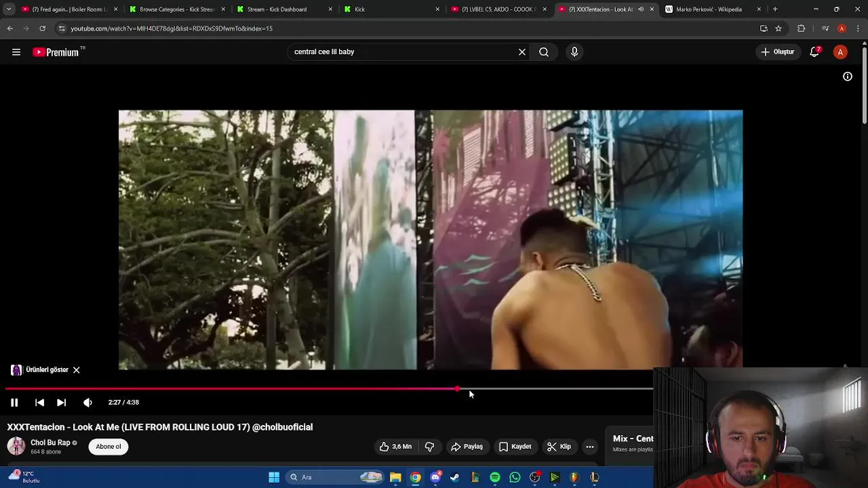868x488 pixels.
Task: Skip to the next playlist video
Action: [61, 403]
